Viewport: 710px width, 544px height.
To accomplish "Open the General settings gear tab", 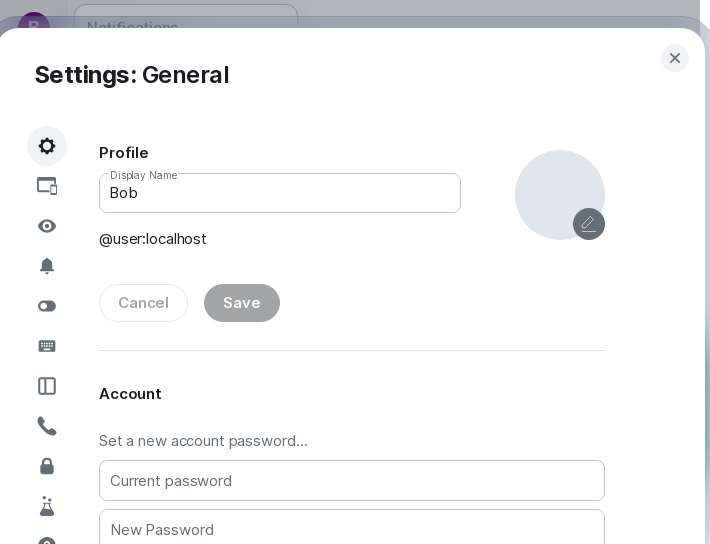I will (x=47, y=146).
